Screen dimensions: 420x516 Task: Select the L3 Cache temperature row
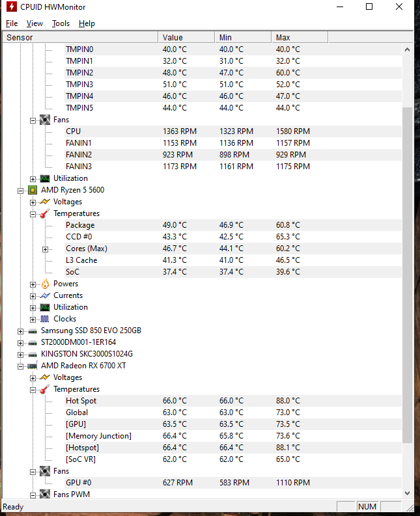[x=233, y=260]
